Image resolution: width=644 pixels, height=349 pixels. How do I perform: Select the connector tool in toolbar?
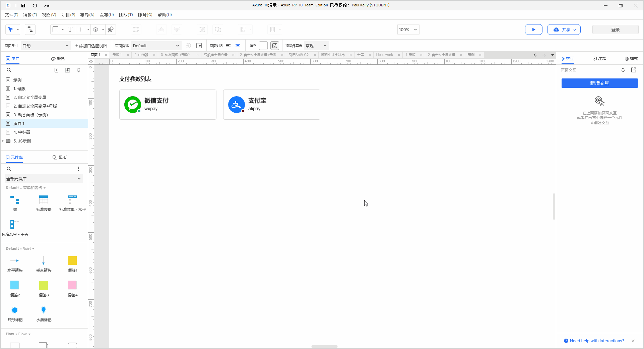[x=30, y=30]
